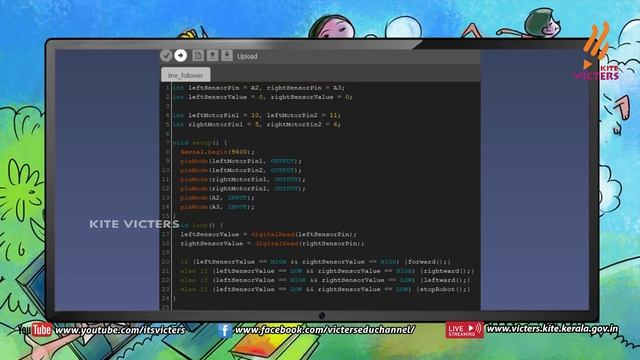Screen dimensions: 640x360
Task: Click the Upload arrow icon
Action: click(x=180, y=56)
